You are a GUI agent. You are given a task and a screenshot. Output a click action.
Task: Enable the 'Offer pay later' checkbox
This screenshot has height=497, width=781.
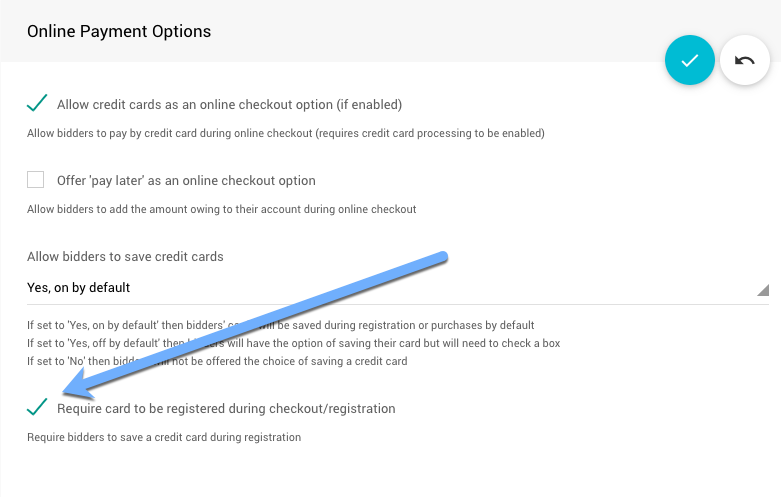36,180
